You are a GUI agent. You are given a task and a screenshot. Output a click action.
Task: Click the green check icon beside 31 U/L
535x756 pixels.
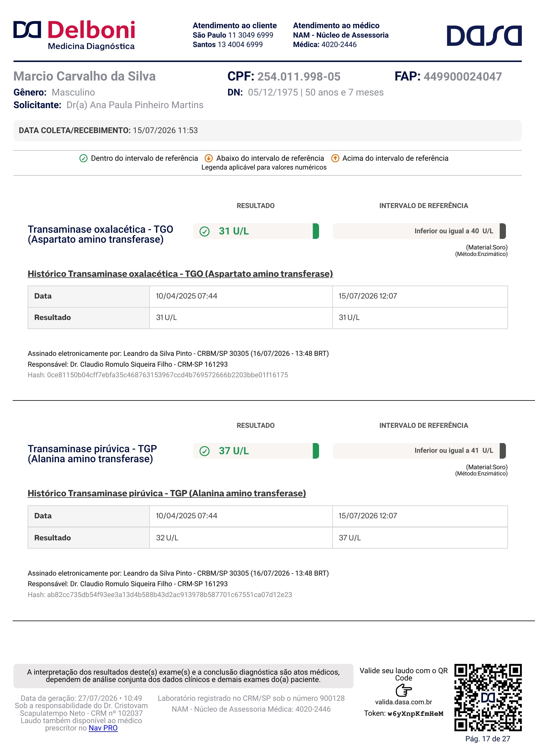(204, 232)
